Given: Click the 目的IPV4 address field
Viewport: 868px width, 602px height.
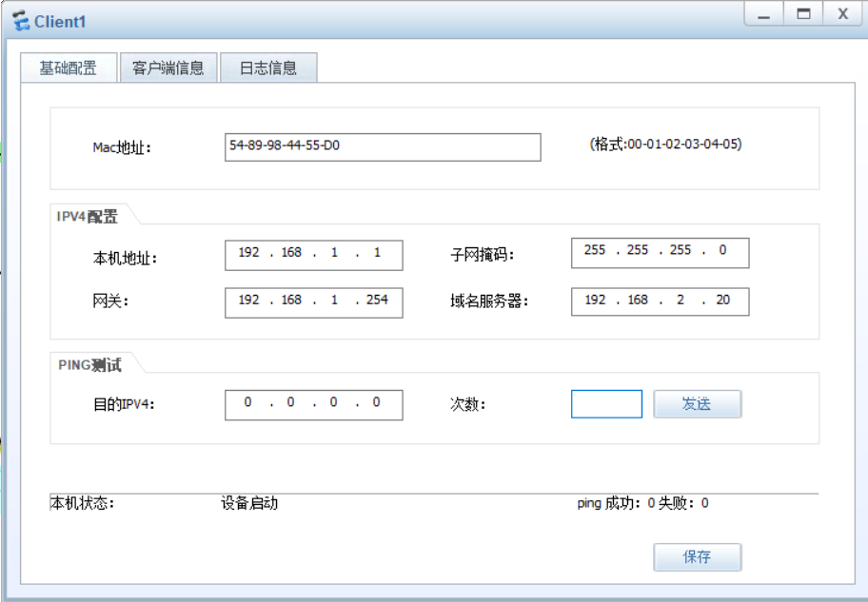Looking at the screenshot, I should [x=314, y=405].
